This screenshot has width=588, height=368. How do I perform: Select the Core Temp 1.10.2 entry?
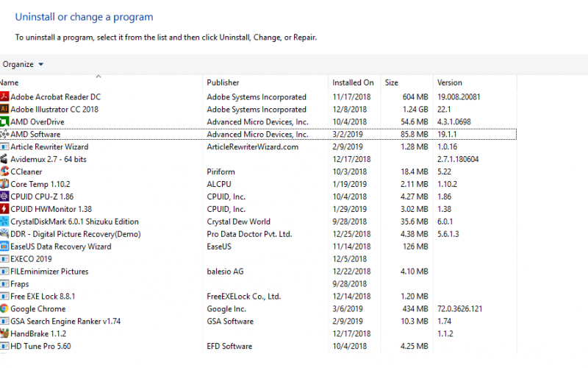click(40, 184)
